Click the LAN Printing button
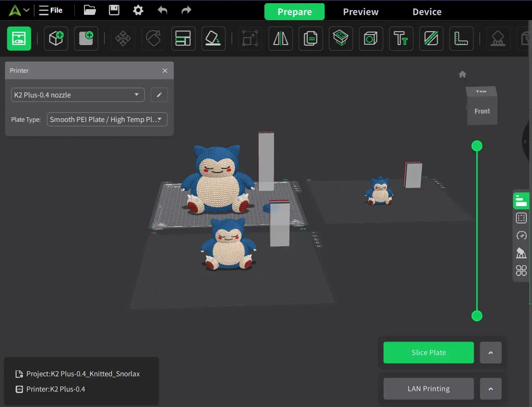This screenshot has height=407, width=532. pyautogui.click(x=428, y=389)
